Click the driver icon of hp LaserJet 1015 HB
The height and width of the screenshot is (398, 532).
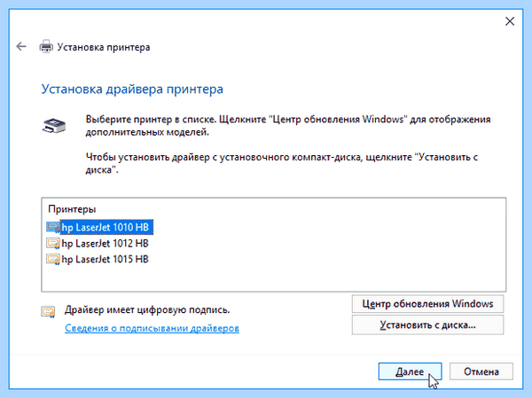53,259
